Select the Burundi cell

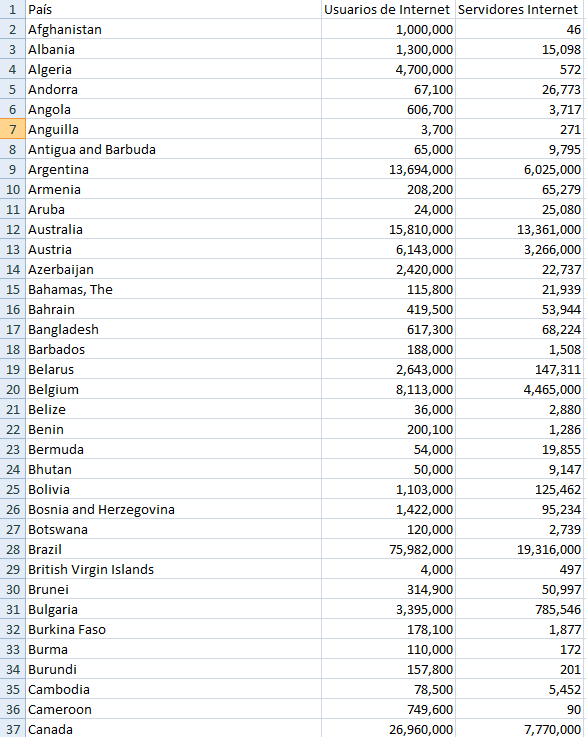coord(173,668)
